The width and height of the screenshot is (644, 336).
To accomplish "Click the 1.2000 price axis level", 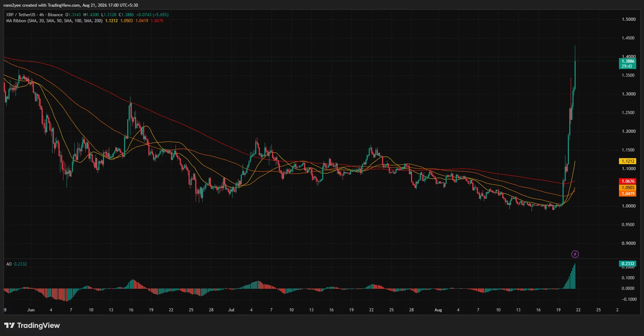I will [628, 131].
